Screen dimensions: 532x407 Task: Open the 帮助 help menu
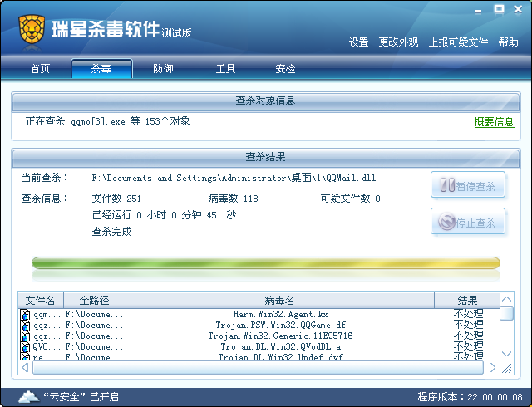(x=508, y=42)
